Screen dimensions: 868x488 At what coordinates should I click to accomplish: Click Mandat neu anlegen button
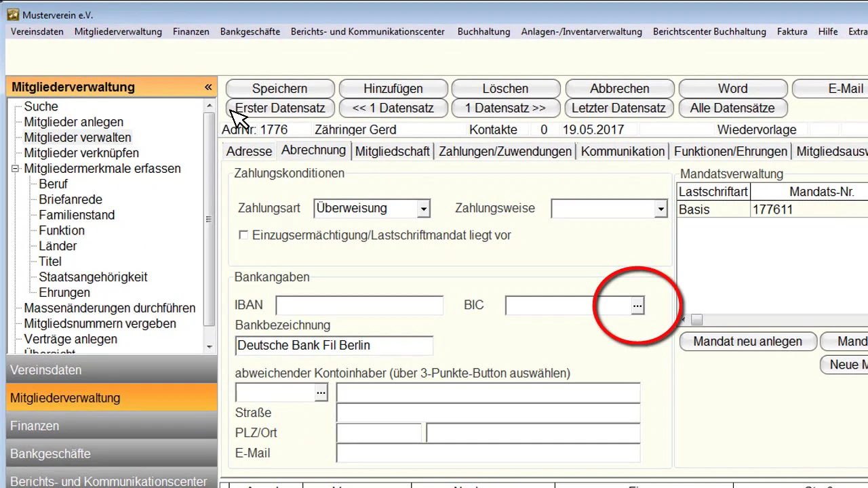click(748, 342)
